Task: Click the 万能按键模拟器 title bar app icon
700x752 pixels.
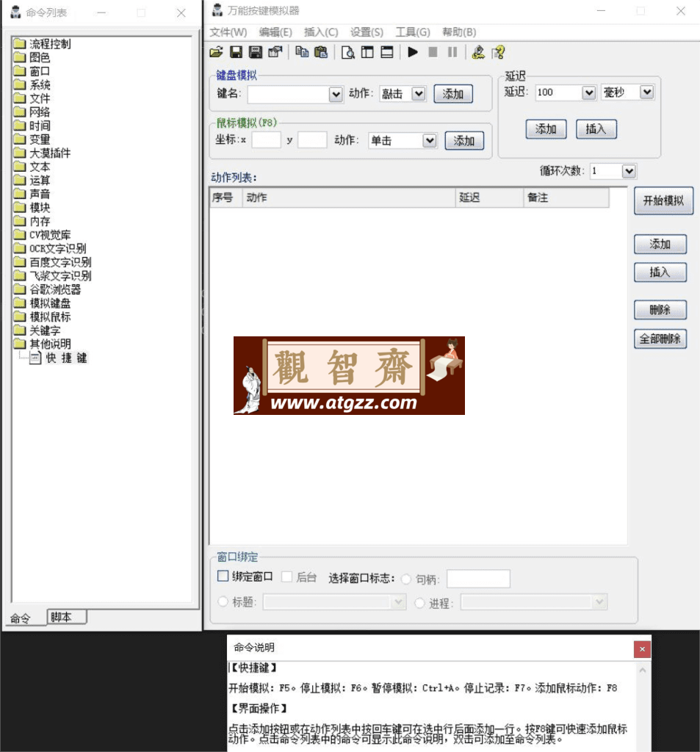Action: point(217,10)
